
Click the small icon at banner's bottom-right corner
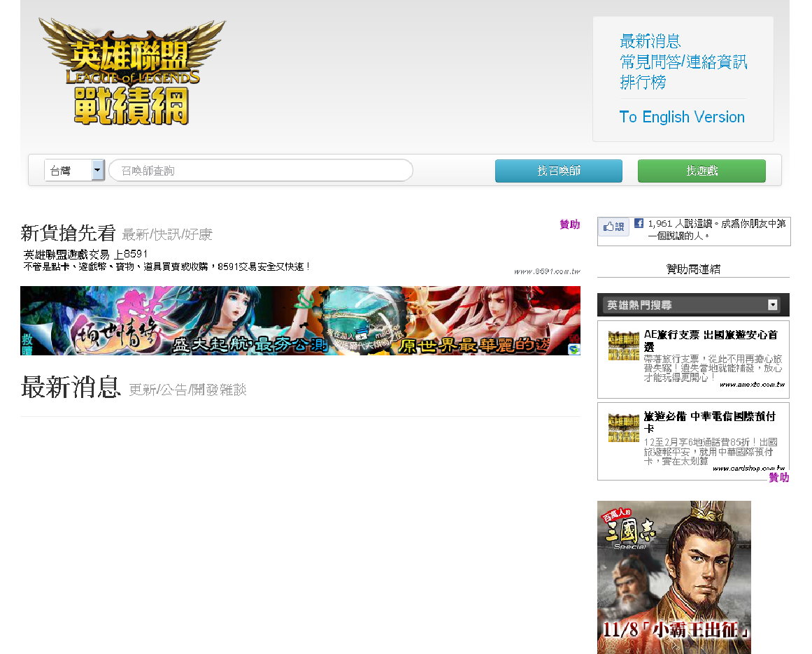coord(574,350)
